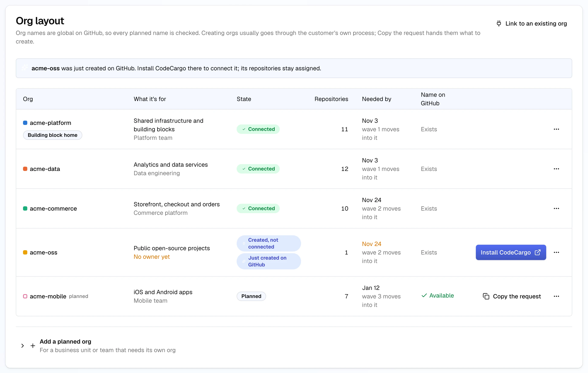
Task: Click the Available name status text
Action: (442, 295)
